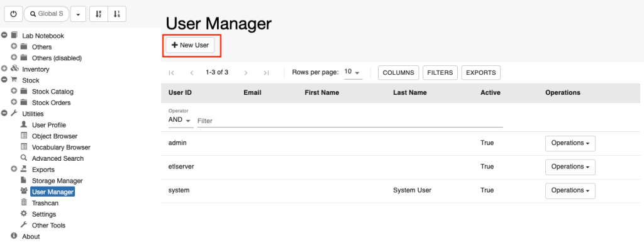Click the power logout icon button
Image resolution: width=644 pixels, height=250 pixels.
click(14, 14)
